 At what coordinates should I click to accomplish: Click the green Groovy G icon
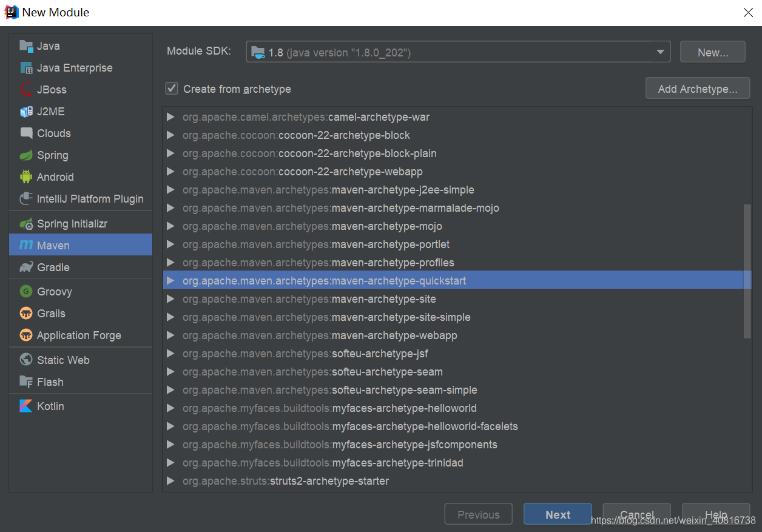[x=26, y=292]
